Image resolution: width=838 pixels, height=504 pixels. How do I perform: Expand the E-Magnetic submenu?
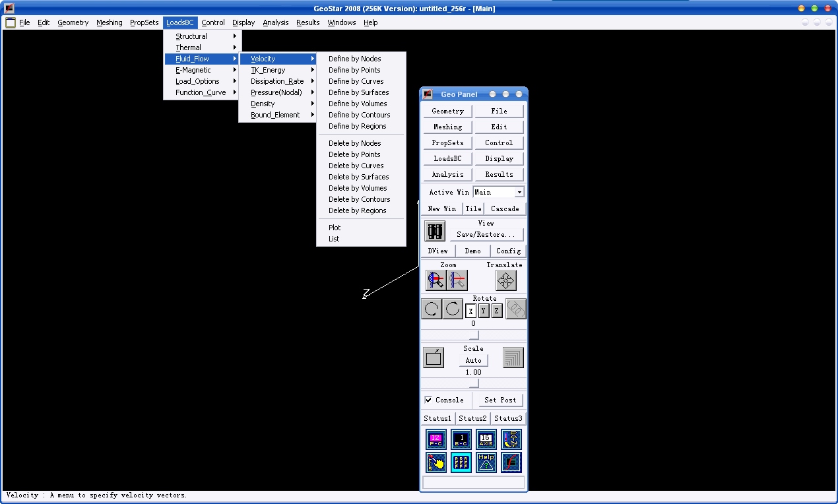(203, 70)
